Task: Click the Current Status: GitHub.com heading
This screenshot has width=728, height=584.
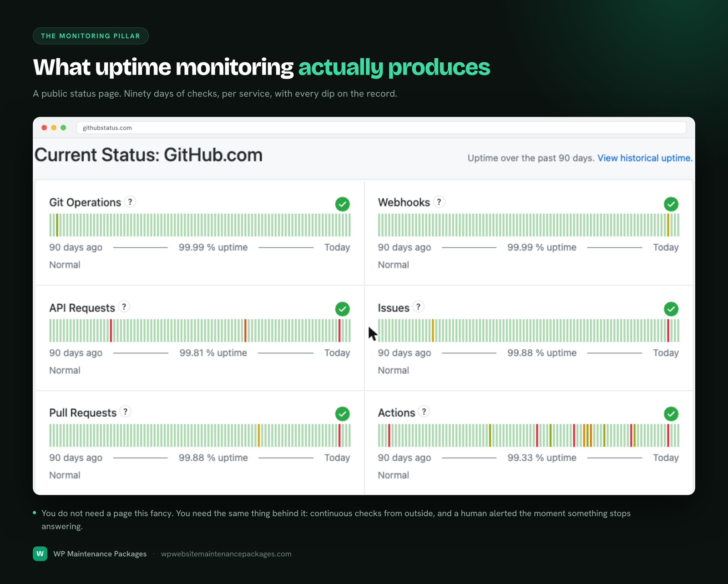Action: click(148, 155)
